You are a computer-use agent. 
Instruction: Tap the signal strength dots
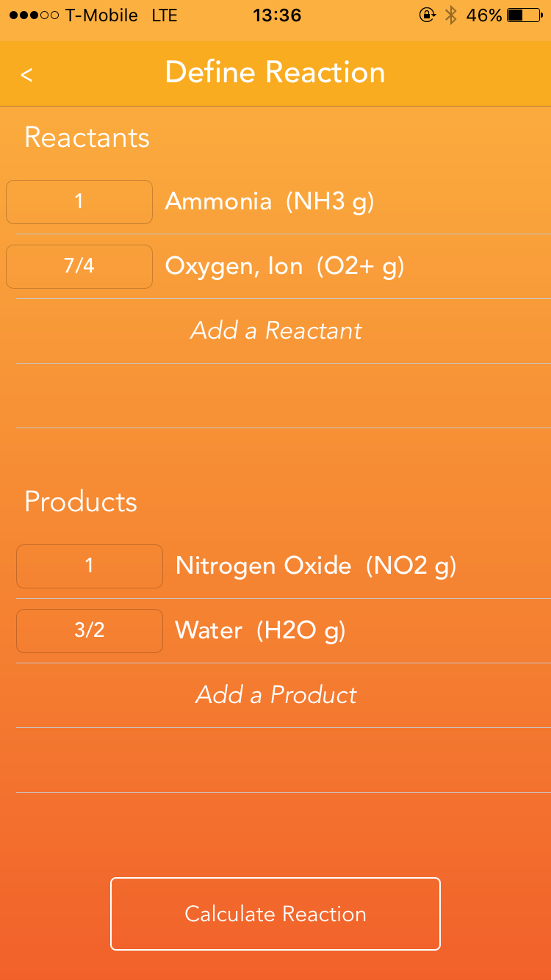pos(34,15)
